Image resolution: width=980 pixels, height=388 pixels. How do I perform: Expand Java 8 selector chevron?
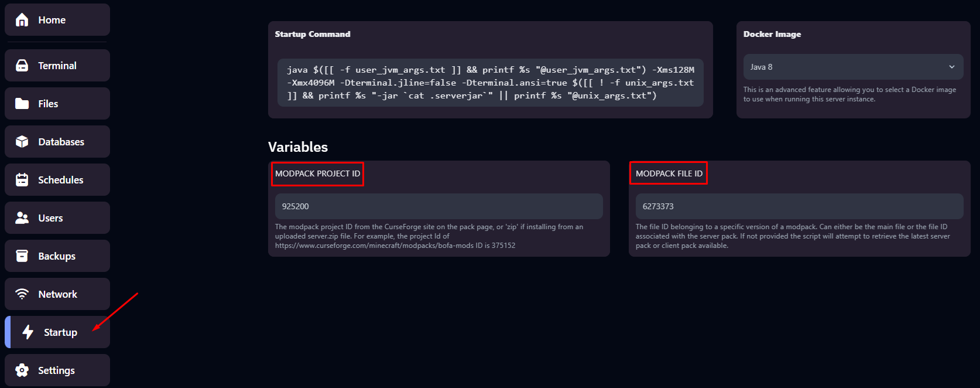pyautogui.click(x=951, y=67)
